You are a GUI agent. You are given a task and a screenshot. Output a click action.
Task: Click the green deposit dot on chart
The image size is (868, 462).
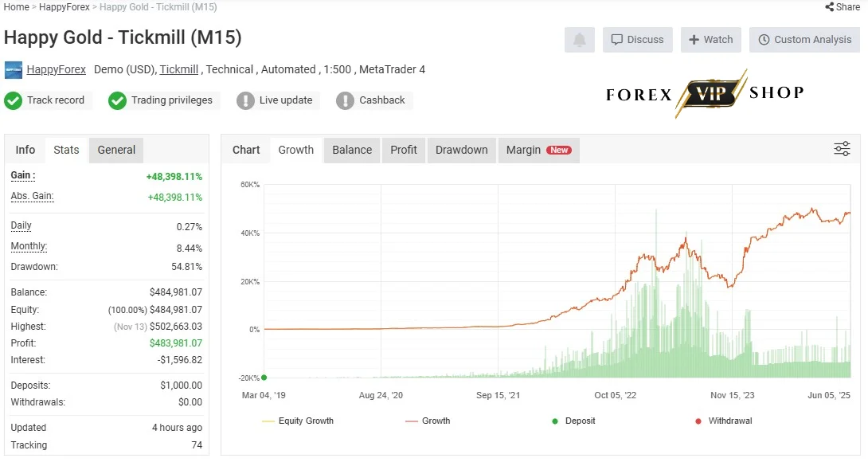pyautogui.click(x=264, y=378)
